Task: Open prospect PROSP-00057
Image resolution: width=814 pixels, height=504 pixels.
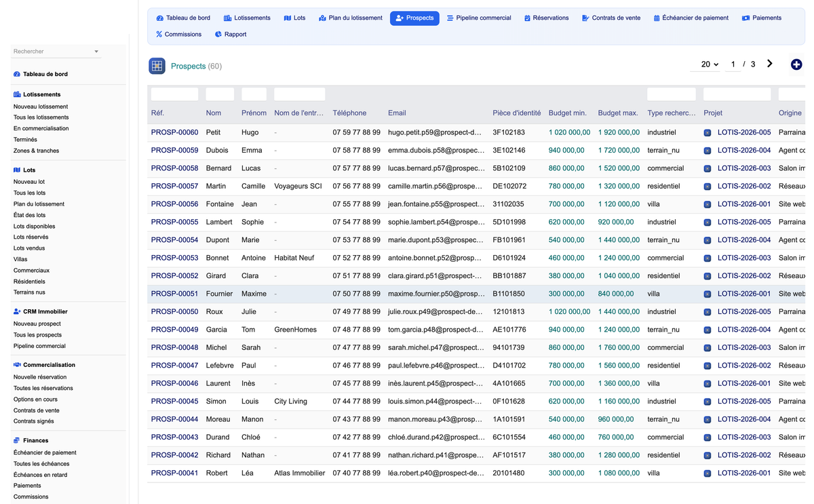Action: [x=175, y=186]
